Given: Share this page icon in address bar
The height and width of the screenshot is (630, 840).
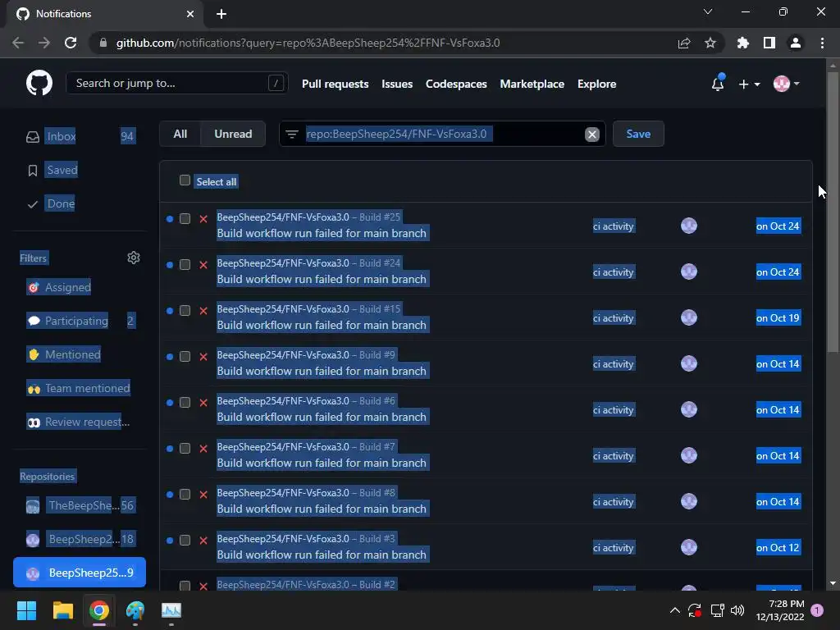Looking at the screenshot, I should click(x=684, y=43).
